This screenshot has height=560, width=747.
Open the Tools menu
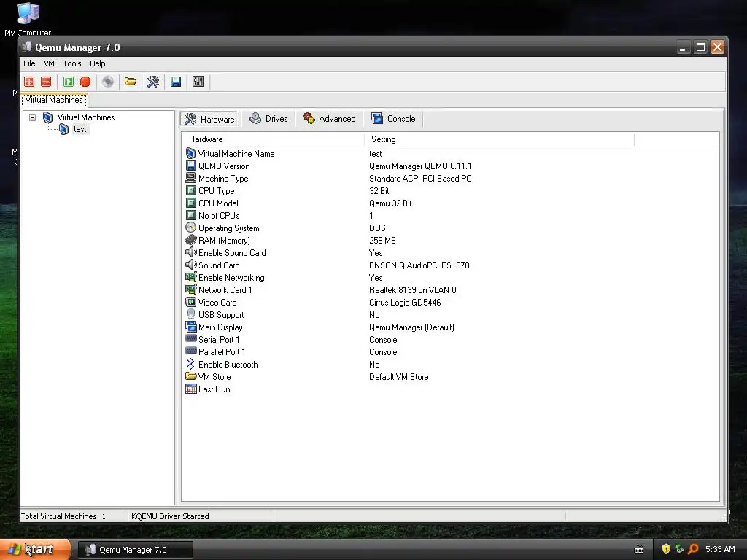point(72,63)
